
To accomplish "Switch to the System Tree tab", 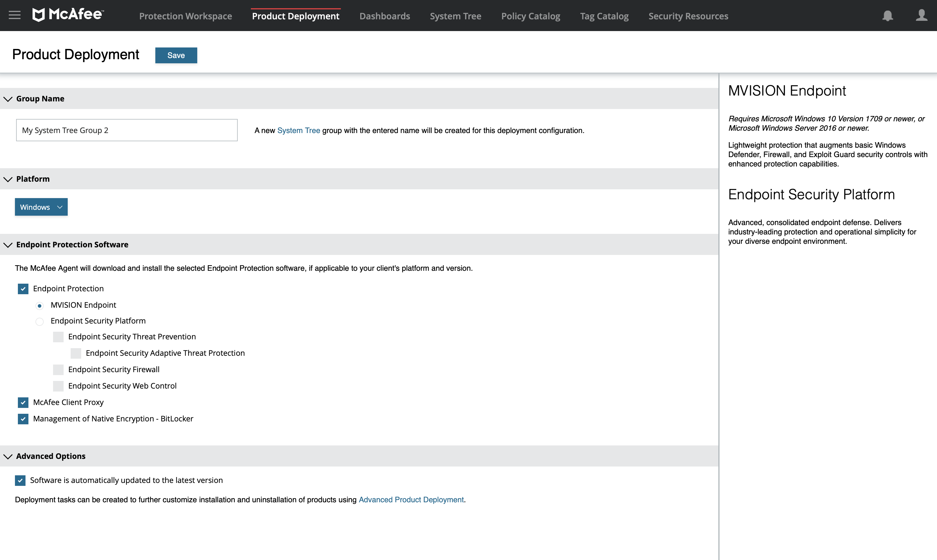I will pyautogui.click(x=455, y=16).
